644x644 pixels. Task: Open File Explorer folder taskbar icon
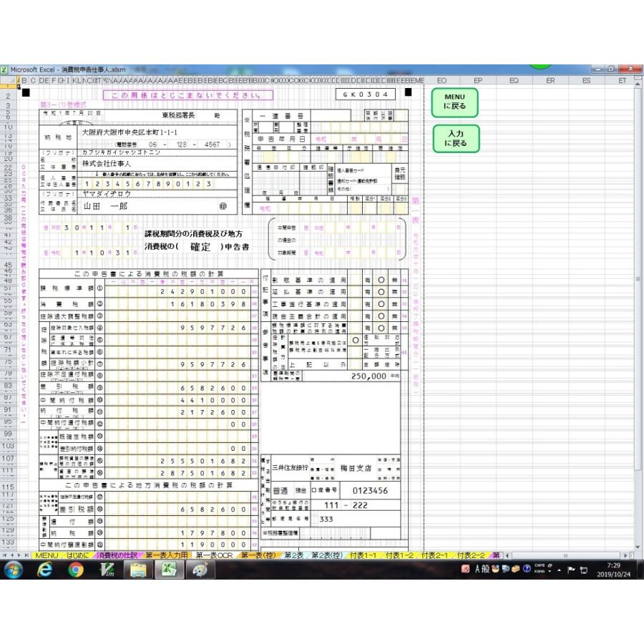click(x=139, y=570)
